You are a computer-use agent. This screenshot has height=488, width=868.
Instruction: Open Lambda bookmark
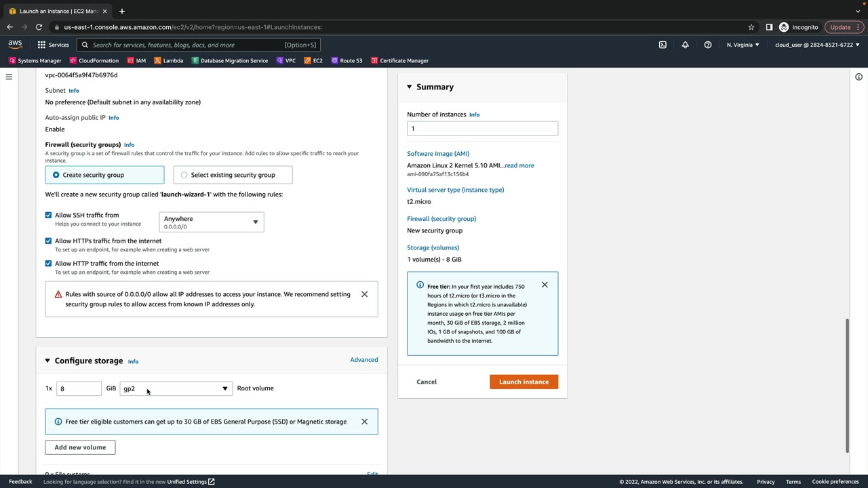(x=169, y=60)
